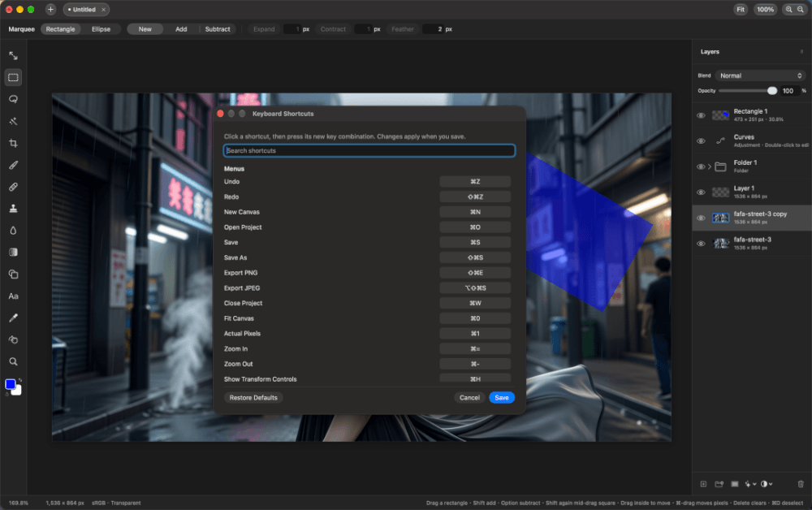Click the Opacity slider handle
This screenshot has width=812, height=510.
772,91
